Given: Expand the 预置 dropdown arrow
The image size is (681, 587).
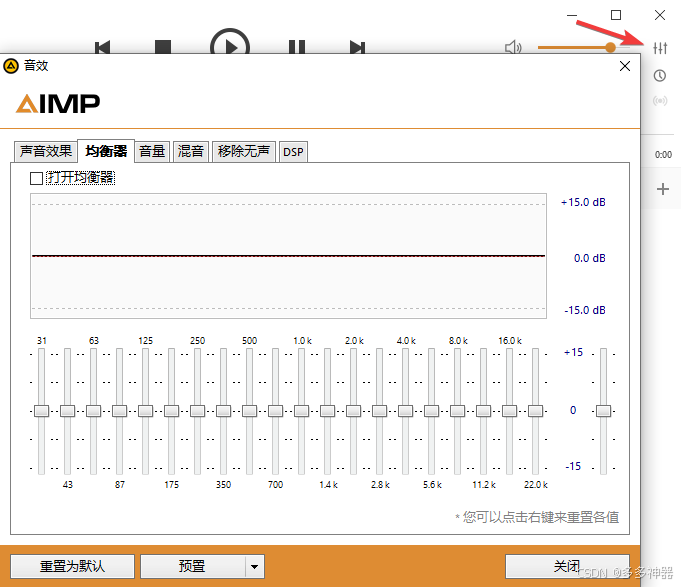Looking at the screenshot, I should 255,566.
